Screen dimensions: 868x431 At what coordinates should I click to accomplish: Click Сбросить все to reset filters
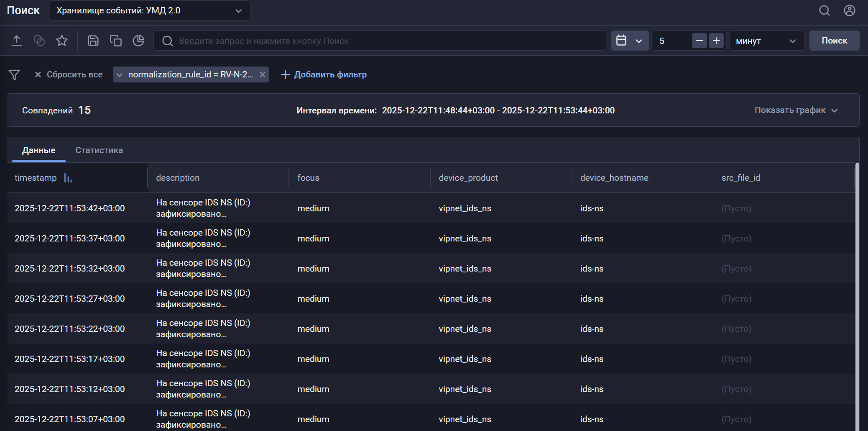pos(69,74)
